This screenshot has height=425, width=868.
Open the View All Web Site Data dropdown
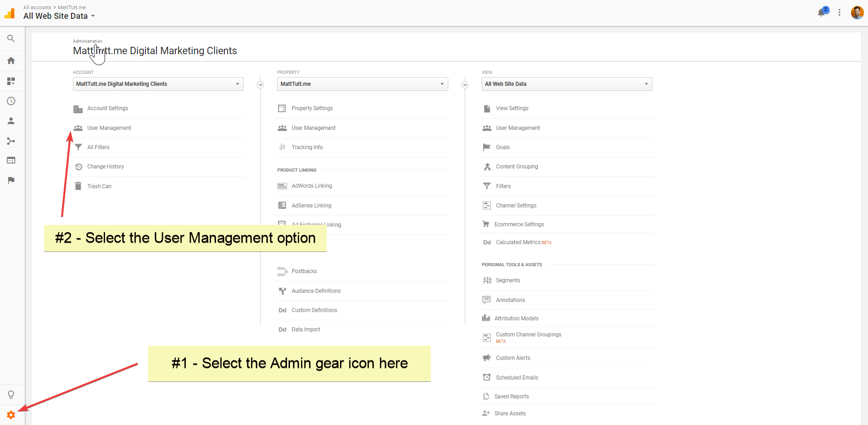[x=567, y=84]
